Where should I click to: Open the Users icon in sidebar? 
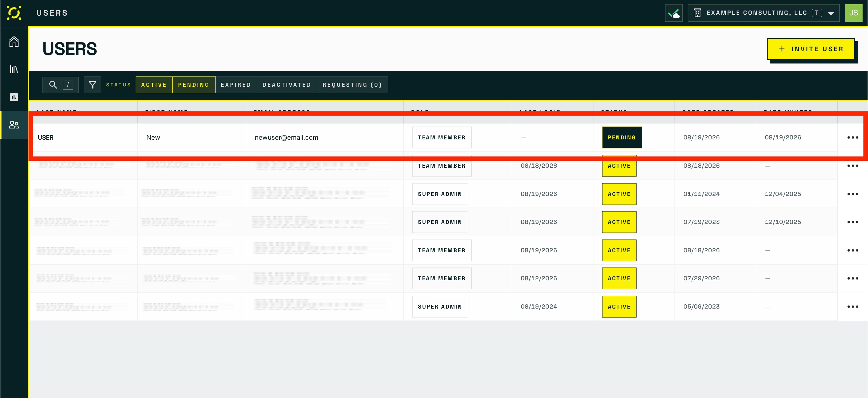pyautogui.click(x=14, y=125)
